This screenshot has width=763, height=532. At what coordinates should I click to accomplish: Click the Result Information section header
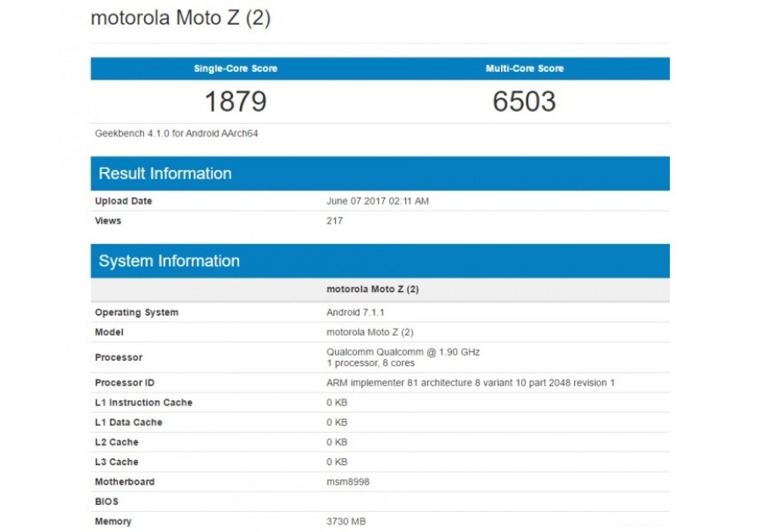coord(380,174)
